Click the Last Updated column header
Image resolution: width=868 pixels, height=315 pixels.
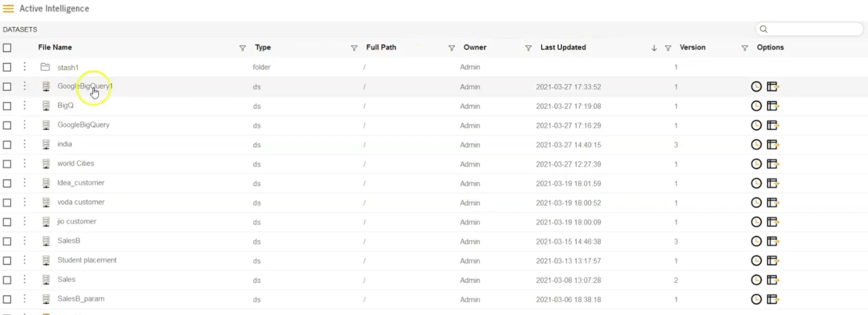[563, 47]
